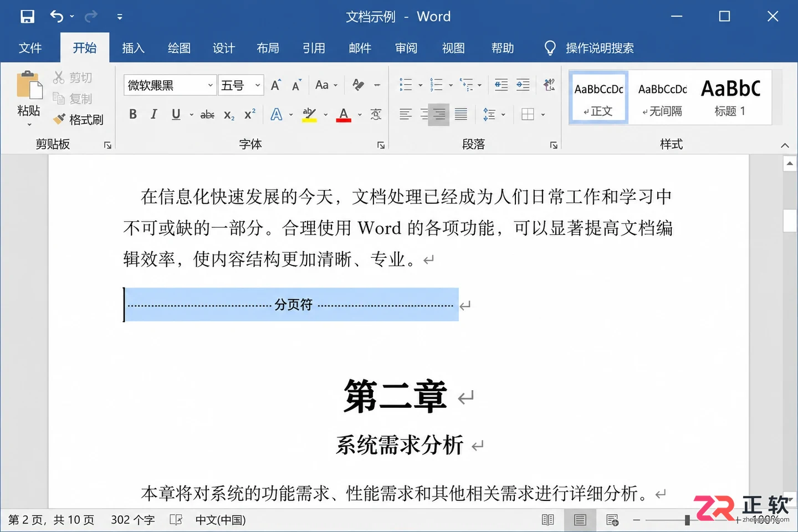The image size is (798, 532).
Task: Start a numbered list
Action: (436, 85)
